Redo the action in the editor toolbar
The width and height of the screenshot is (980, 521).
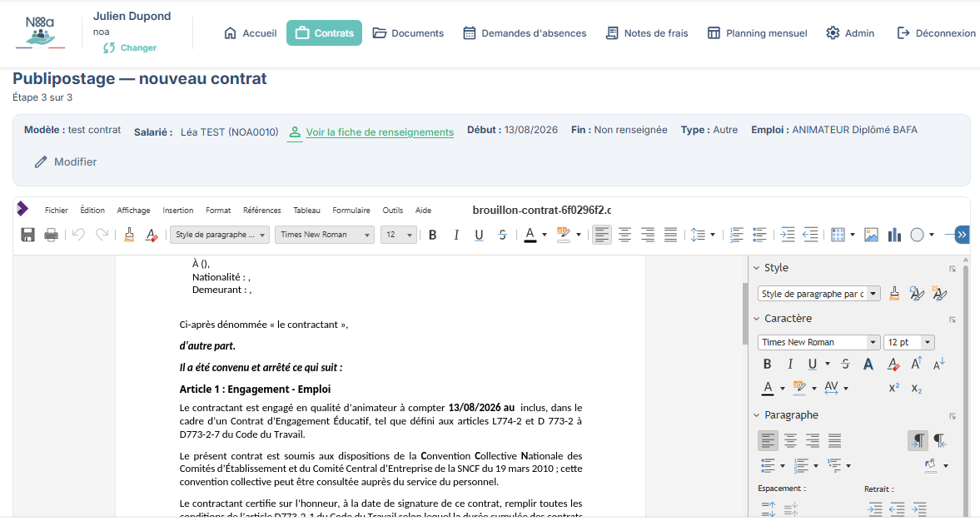(102, 235)
